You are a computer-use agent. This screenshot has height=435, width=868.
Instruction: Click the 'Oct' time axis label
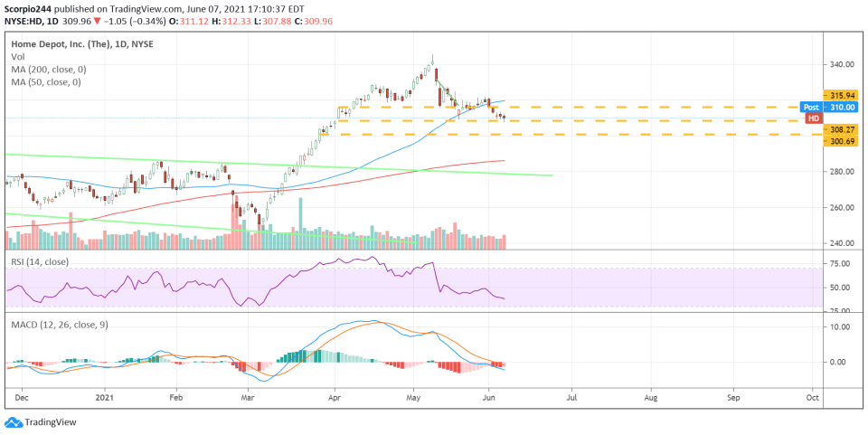point(813,397)
